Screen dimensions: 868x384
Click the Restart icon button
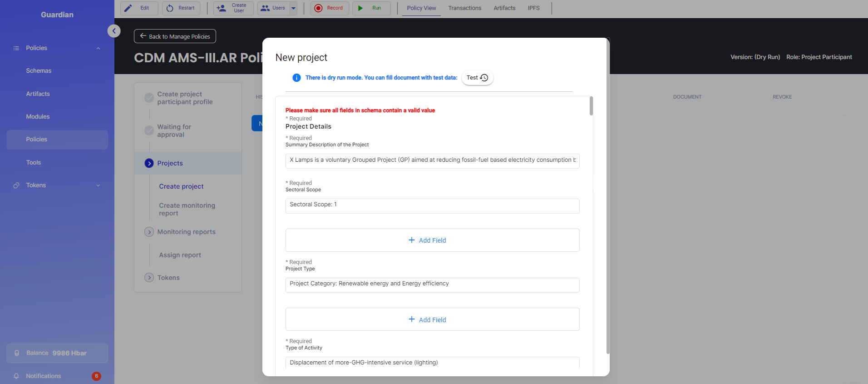click(x=170, y=8)
